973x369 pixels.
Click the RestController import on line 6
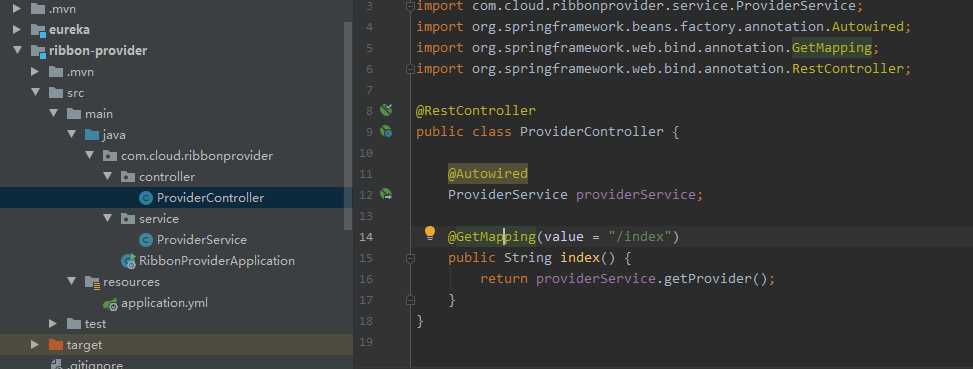(x=848, y=68)
